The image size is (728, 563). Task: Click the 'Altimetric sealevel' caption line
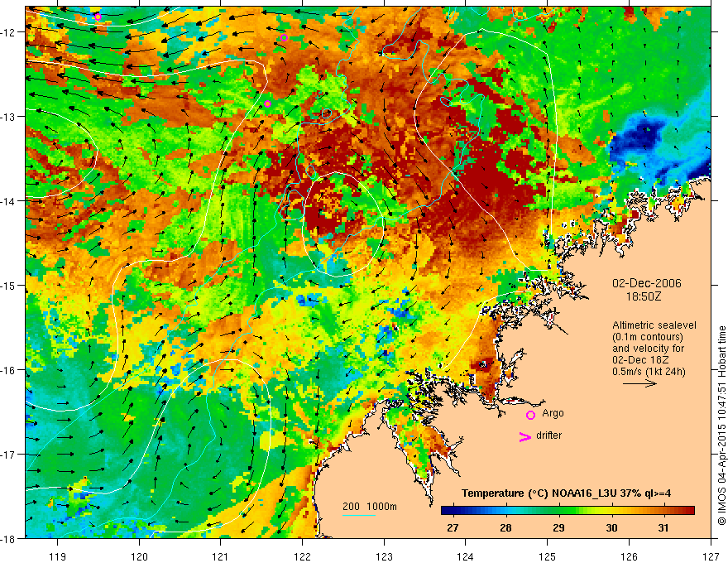pos(654,325)
